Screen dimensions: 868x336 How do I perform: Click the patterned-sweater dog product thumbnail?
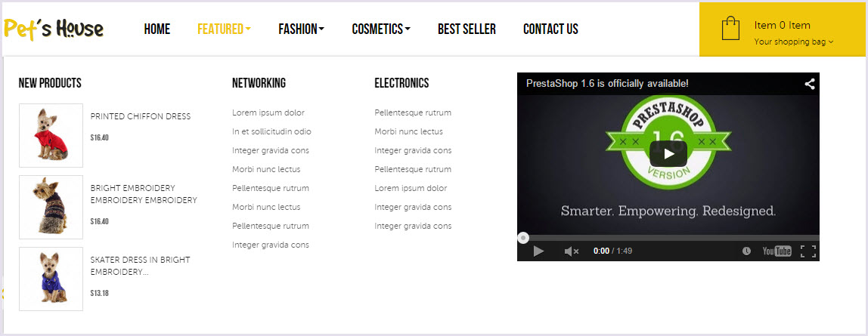(x=51, y=207)
